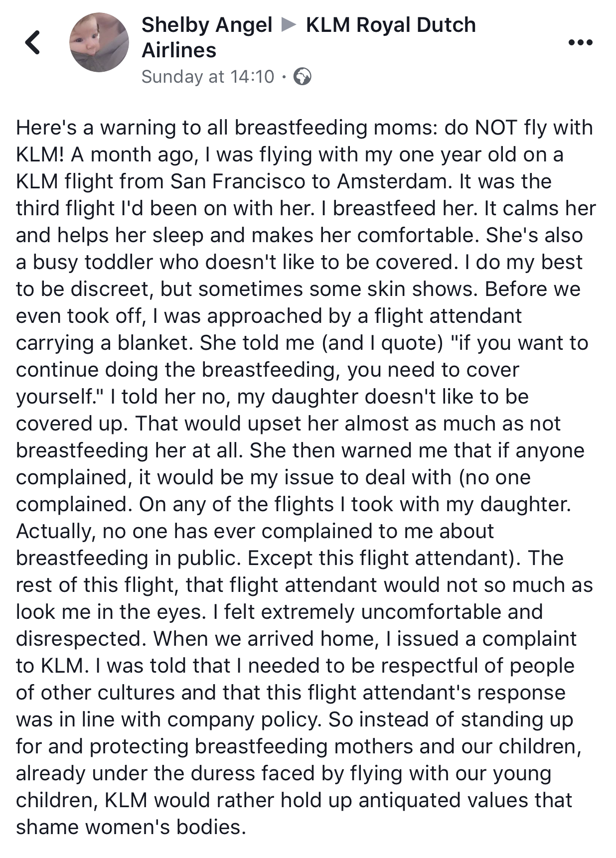This screenshot has height=858, width=616.
Task: Click the word "Airlines" in the header
Action: (179, 50)
